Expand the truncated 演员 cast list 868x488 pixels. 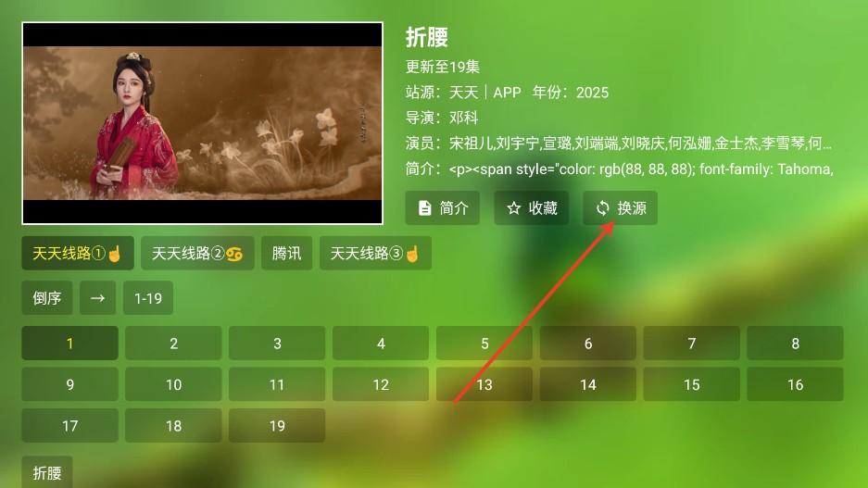pyautogui.click(x=639, y=144)
